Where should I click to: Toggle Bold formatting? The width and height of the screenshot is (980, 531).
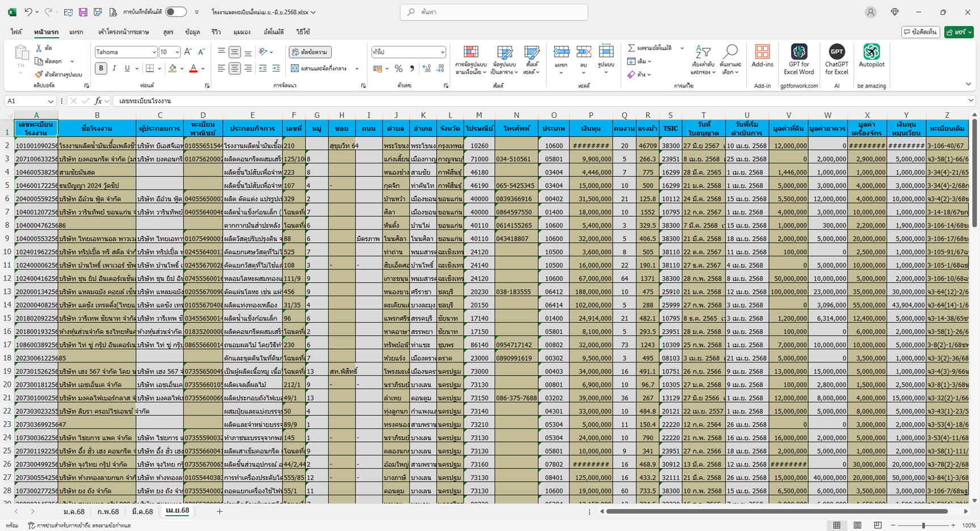point(101,68)
